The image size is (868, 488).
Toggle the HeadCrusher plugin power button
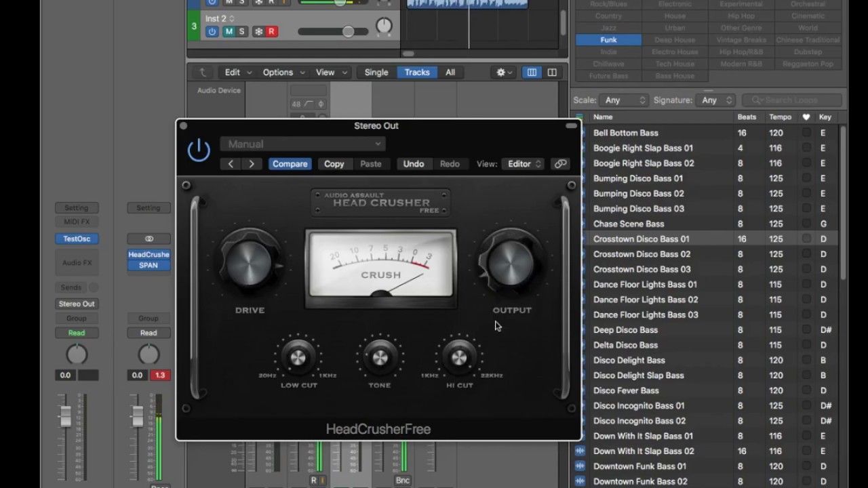coord(199,150)
